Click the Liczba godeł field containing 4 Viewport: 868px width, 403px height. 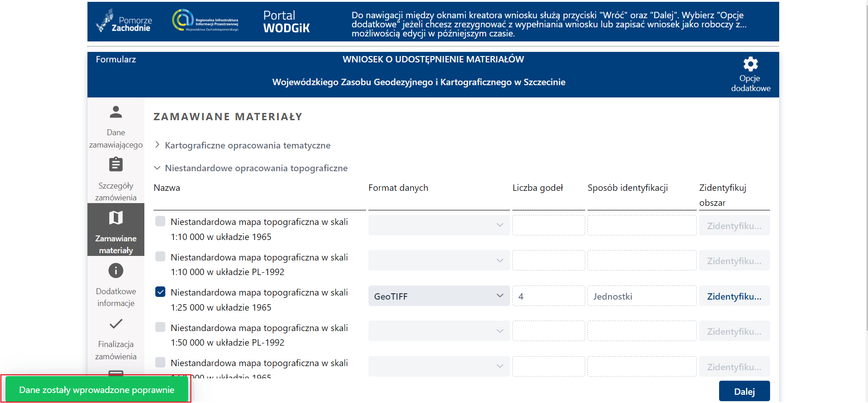pyautogui.click(x=548, y=296)
